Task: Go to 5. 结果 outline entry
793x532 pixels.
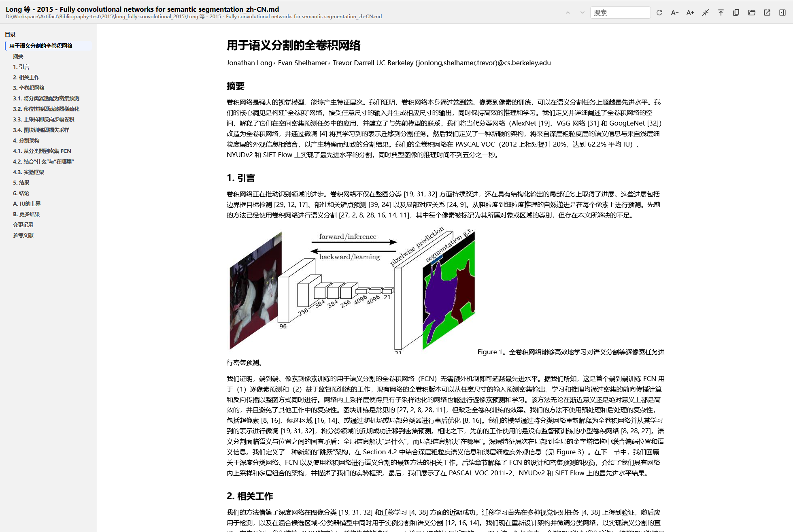Action: [x=21, y=183]
